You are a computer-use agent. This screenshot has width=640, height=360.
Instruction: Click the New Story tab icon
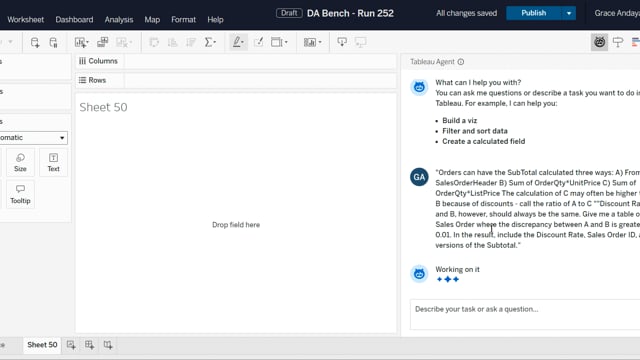coord(108,345)
